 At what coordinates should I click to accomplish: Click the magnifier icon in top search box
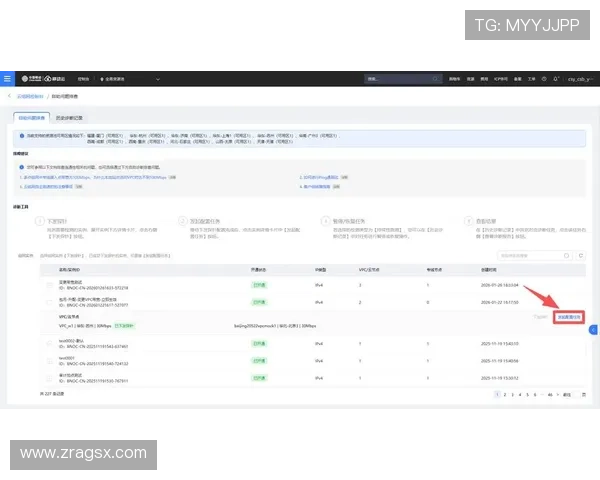pos(435,79)
